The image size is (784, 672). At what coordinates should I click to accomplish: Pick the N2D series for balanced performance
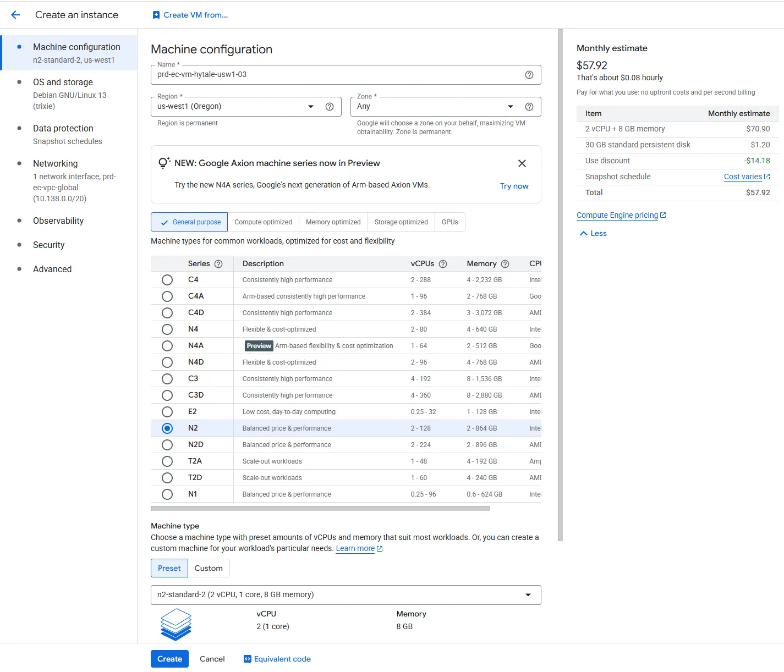click(167, 444)
